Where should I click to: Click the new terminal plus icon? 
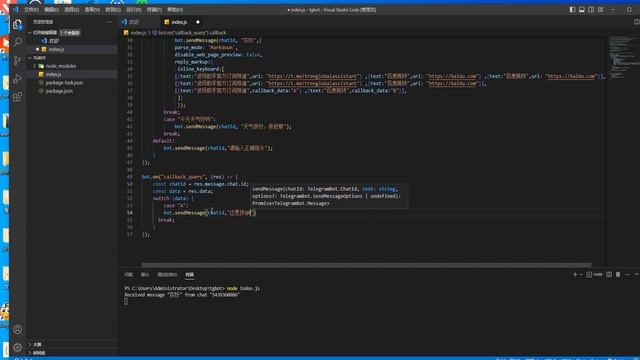[575, 274]
